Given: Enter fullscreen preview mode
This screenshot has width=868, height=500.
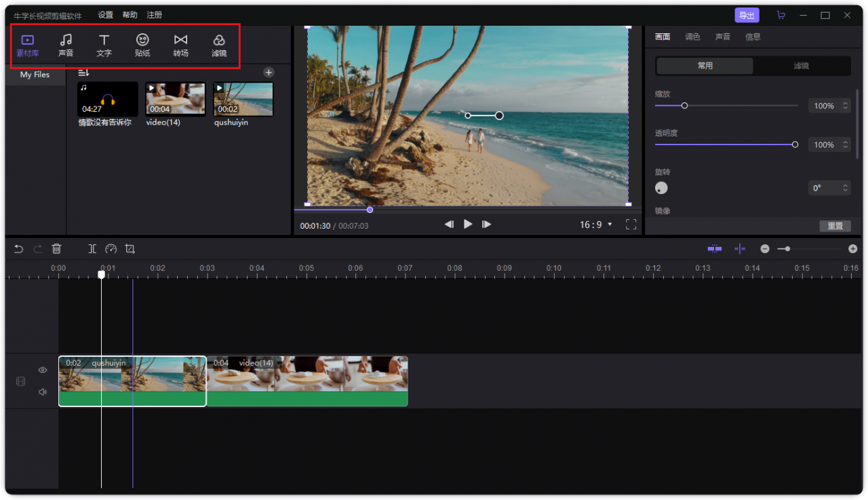Looking at the screenshot, I should (x=631, y=225).
